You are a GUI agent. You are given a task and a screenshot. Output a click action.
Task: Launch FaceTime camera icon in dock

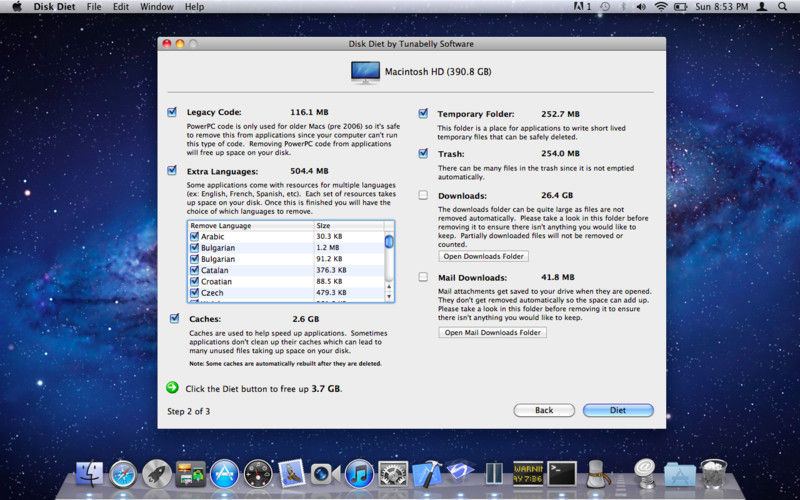point(325,474)
